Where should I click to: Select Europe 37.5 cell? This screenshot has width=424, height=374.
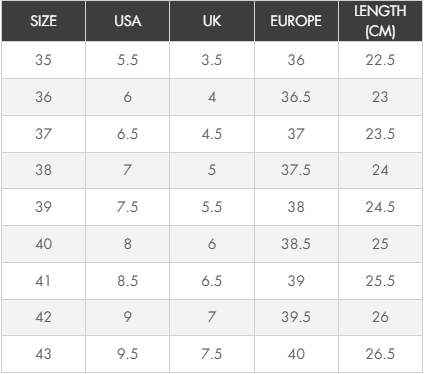[x=296, y=170]
